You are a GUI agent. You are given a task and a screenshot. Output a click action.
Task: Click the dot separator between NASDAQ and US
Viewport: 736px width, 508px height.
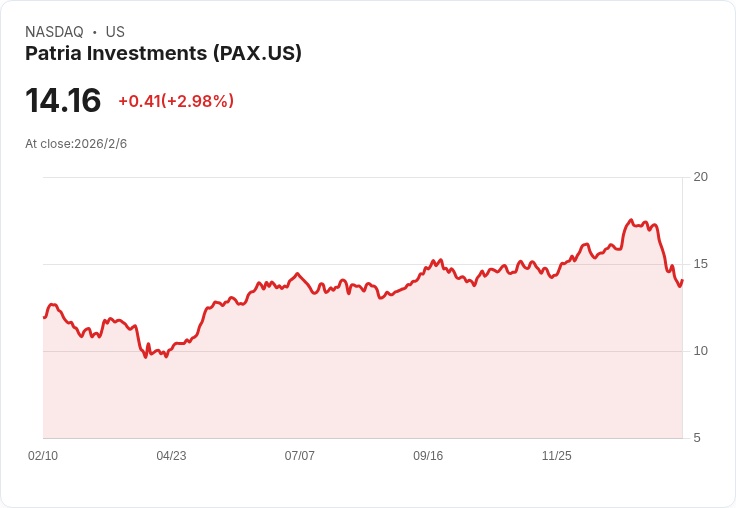(94, 32)
